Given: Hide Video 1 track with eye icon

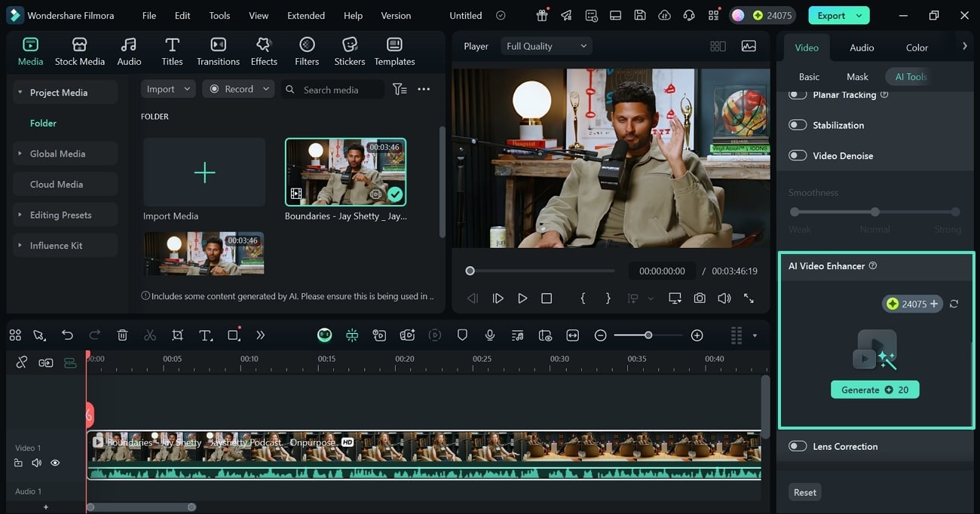Looking at the screenshot, I should pos(55,463).
